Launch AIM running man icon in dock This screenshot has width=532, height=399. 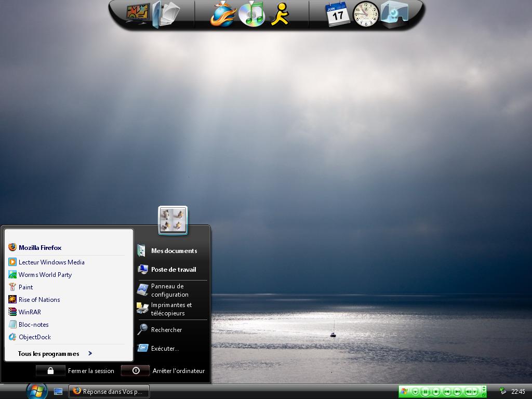[x=281, y=14]
